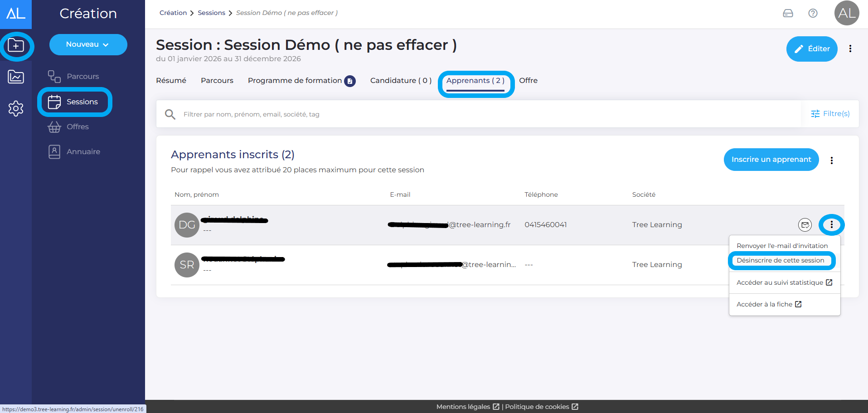Click the magnifier search icon
The image size is (868, 413).
(x=170, y=114)
